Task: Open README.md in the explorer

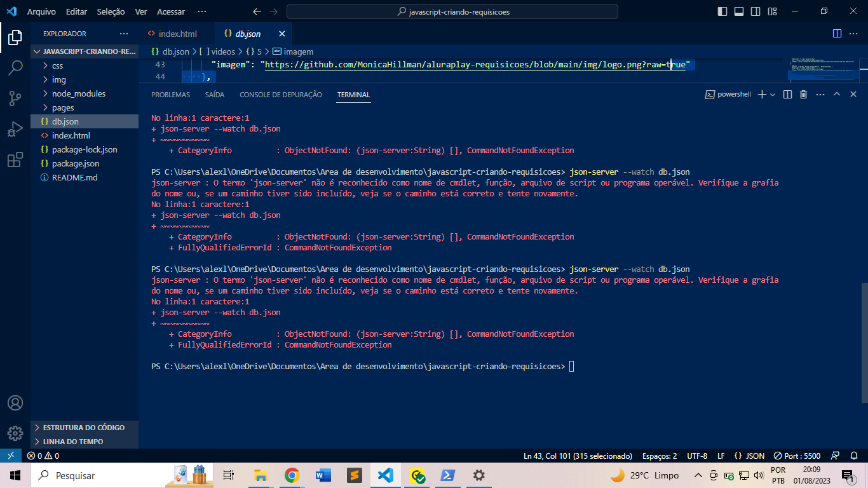Action: 85,177
